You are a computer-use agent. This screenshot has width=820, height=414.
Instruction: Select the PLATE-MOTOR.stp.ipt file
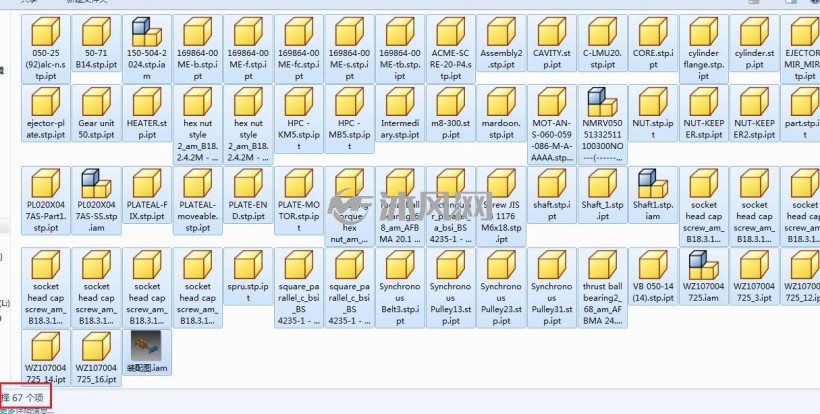[299, 200]
